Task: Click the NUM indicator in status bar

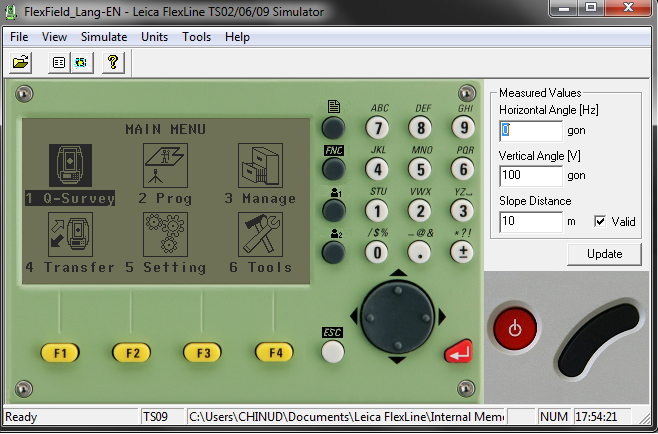Action: click(x=554, y=417)
